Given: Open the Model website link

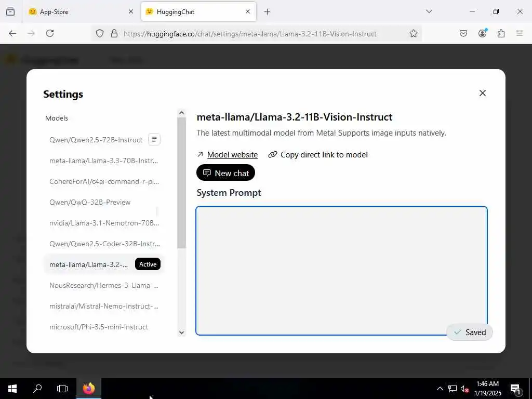Looking at the screenshot, I should coord(232,155).
